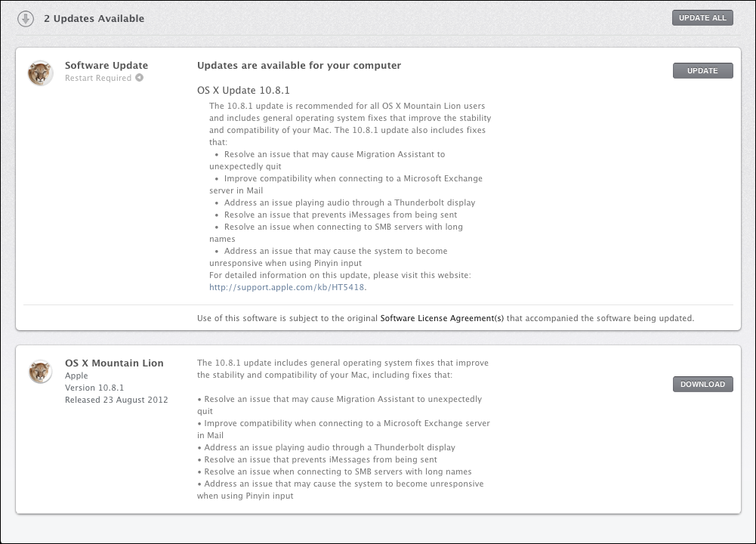Click the For detailed information on this update text
The width and height of the screenshot is (756, 544).
pyautogui.click(x=340, y=275)
